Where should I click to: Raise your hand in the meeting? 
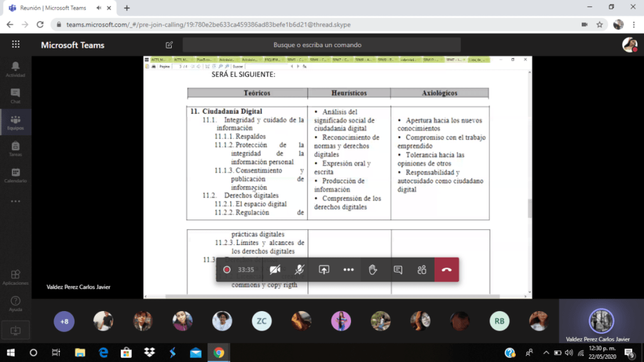coord(373,270)
